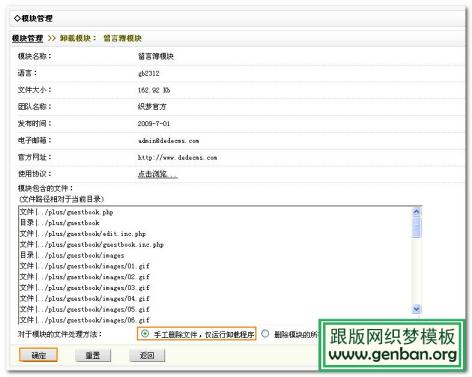Viewport: 472px width, 377px height.
Task: Click the images/01.gif file line
Action: point(85,266)
